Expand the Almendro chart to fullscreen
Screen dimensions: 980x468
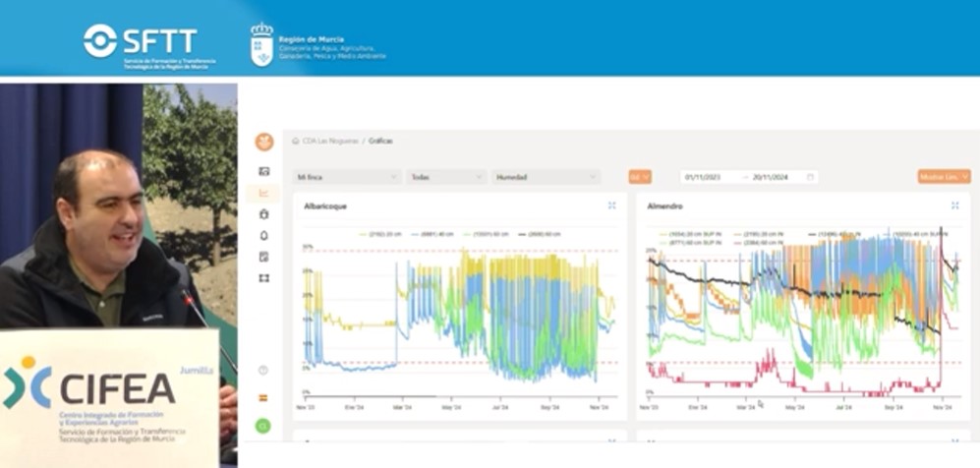pyautogui.click(x=955, y=205)
